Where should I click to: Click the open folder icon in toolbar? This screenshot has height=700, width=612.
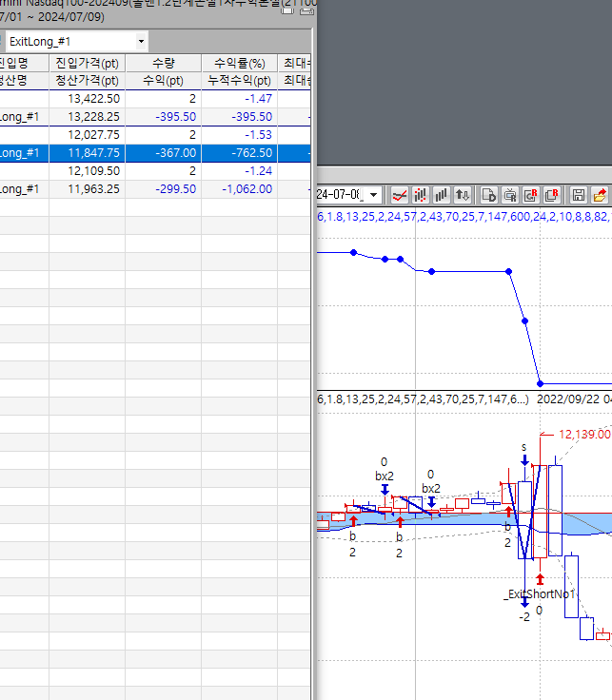[600, 195]
